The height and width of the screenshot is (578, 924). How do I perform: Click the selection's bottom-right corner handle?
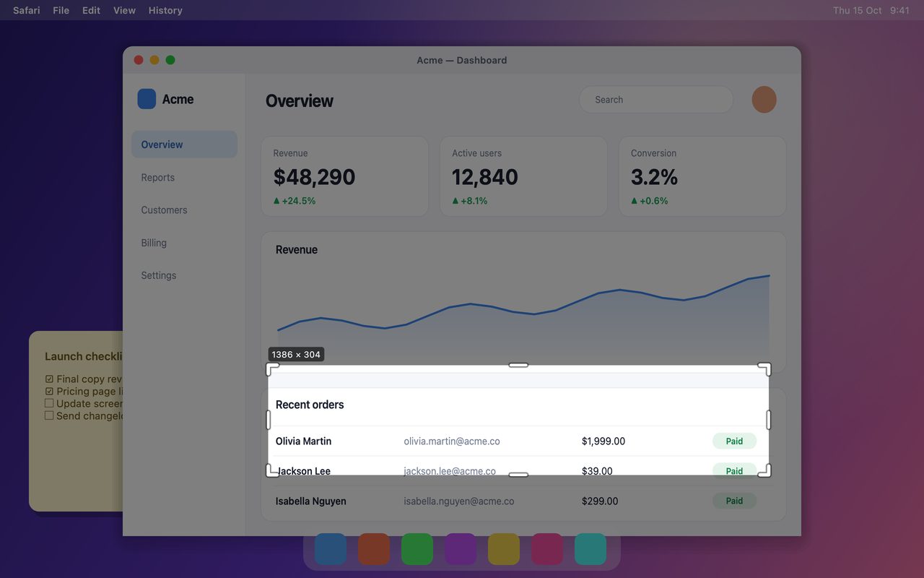coord(764,470)
